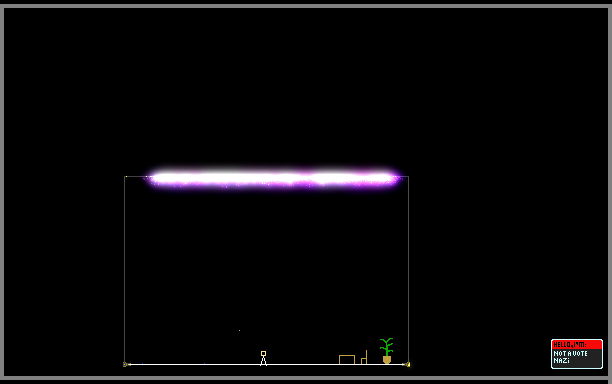612x384 pixels.
Task: Click the left gray wall of the box
Action: tap(125, 269)
